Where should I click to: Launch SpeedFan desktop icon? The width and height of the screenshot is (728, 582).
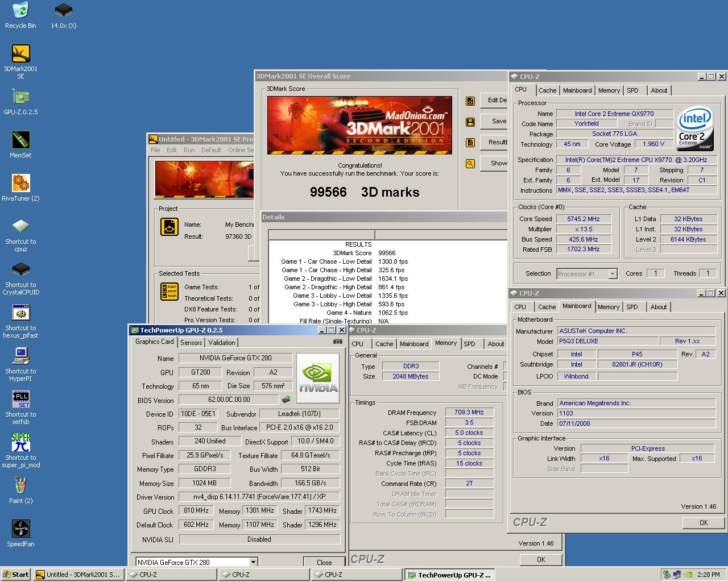pos(20,534)
